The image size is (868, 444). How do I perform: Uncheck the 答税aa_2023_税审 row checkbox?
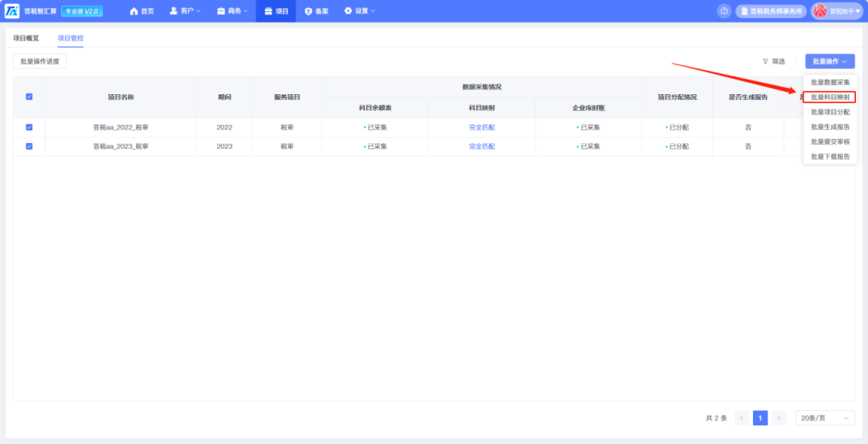tap(30, 146)
